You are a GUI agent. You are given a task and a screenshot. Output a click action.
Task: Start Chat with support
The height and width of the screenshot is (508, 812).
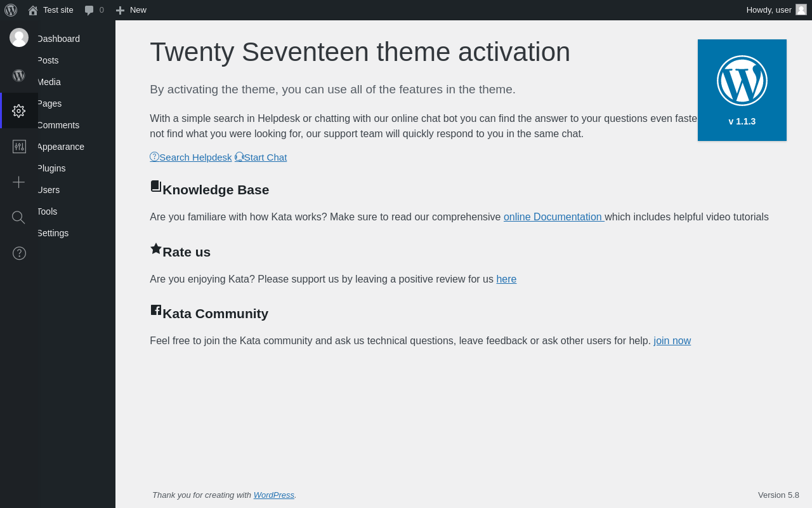pos(261,157)
